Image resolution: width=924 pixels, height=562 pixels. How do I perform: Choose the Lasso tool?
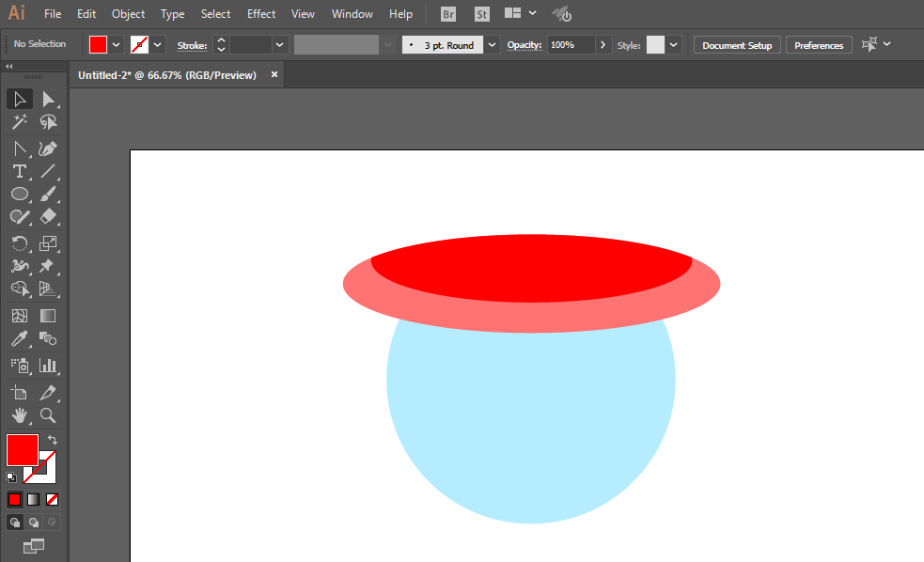coord(48,122)
